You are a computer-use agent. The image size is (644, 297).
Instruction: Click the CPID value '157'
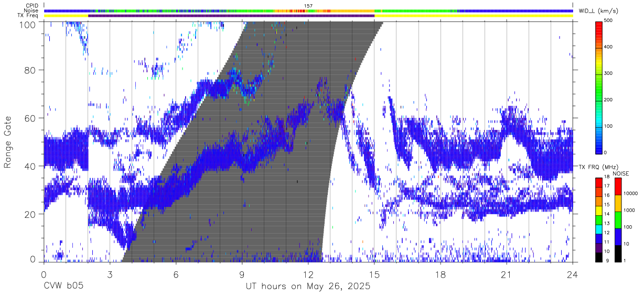coord(308,6)
